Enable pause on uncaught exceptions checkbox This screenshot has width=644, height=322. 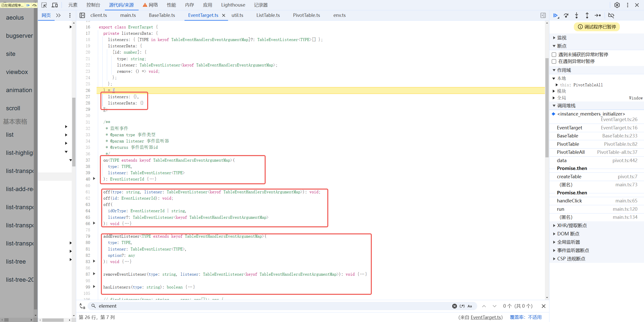tap(554, 55)
